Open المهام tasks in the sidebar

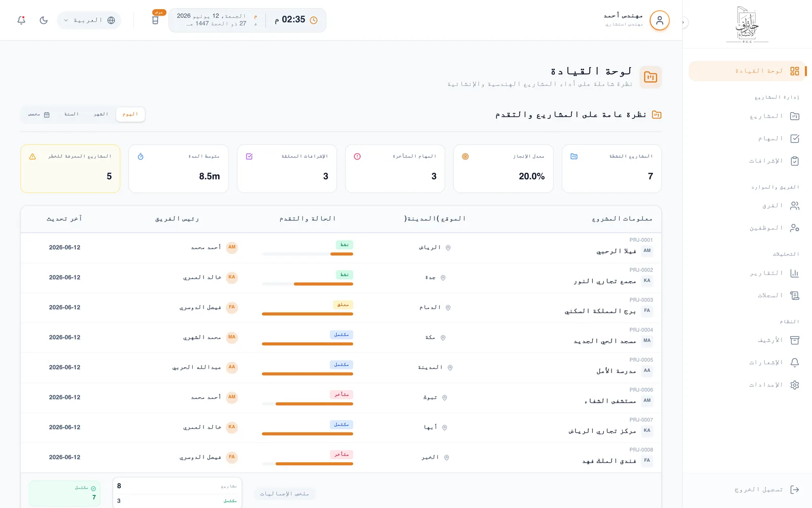pos(747,139)
